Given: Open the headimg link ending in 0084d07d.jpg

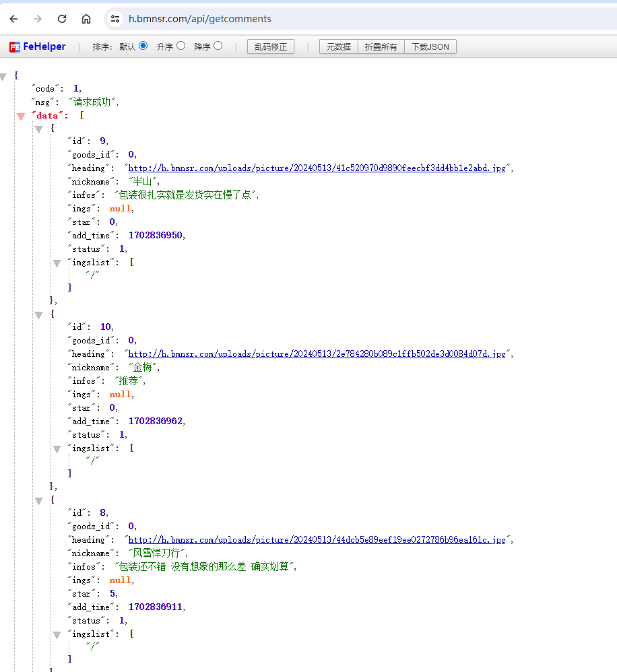Looking at the screenshot, I should (317, 354).
